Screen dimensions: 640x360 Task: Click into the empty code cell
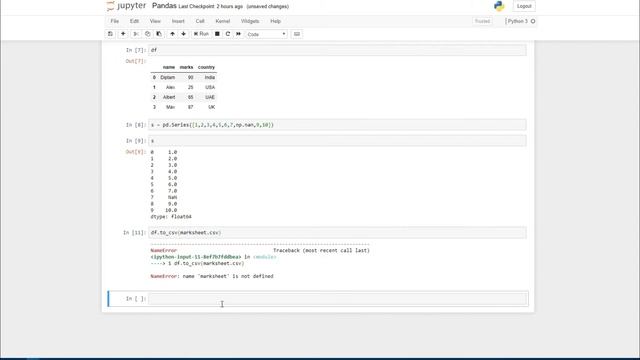[x=338, y=299]
